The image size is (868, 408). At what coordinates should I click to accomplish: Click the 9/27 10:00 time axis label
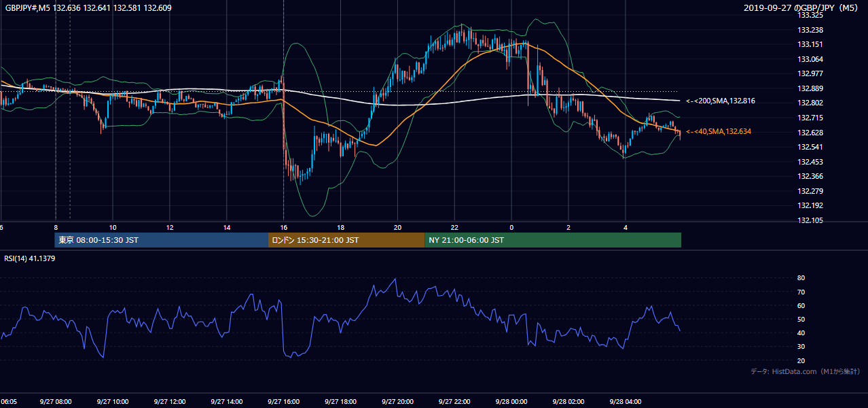pos(112,402)
